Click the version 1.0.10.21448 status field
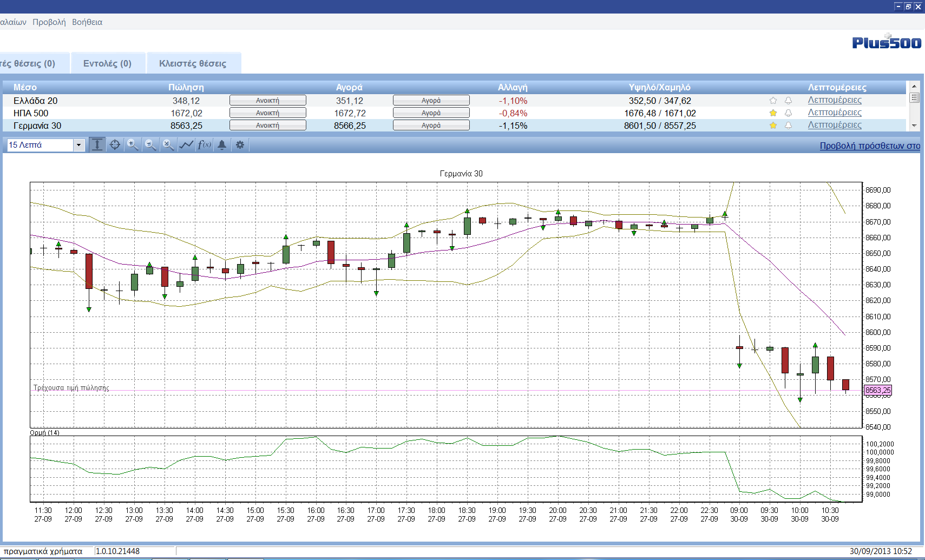Image resolution: width=925 pixels, height=560 pixels. [x=135, y=551]
